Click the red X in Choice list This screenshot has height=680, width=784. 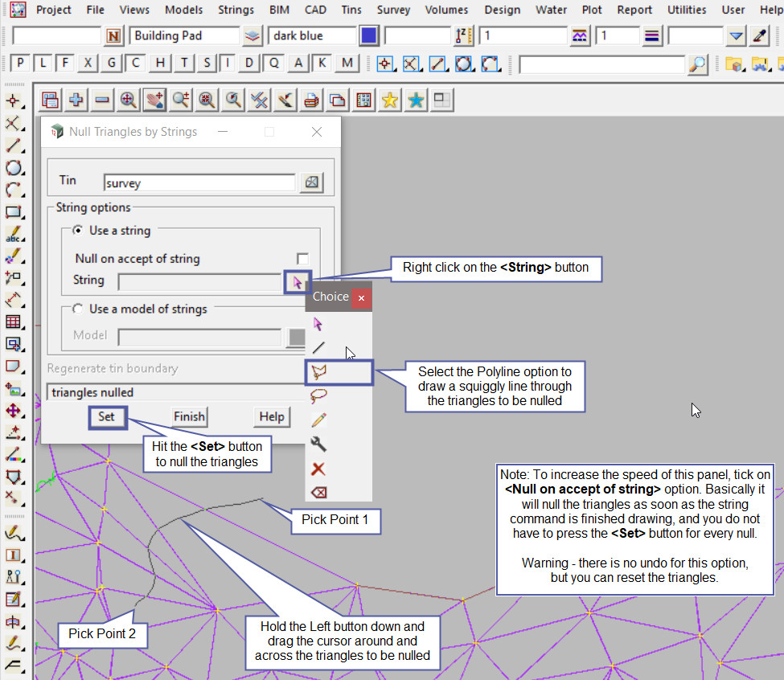tap(319, 468)
